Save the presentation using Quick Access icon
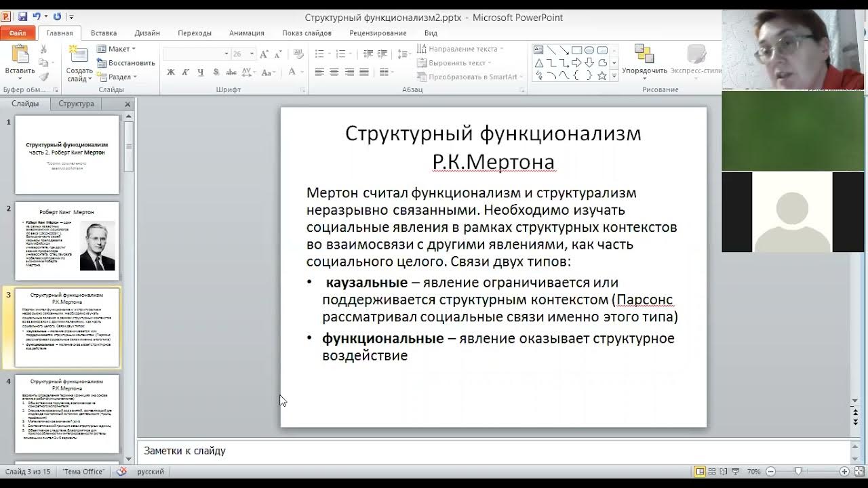 22,17
